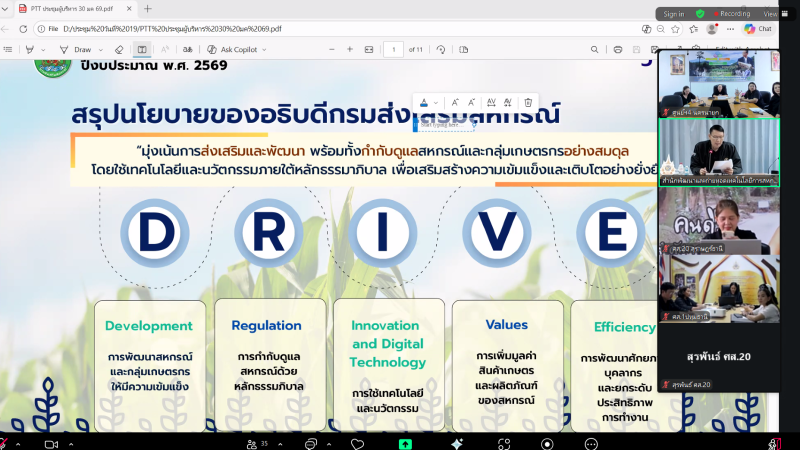This screenshot has height=450, width=800.
Task: Open the table of contents sidebar
Action: coord(9,49)
